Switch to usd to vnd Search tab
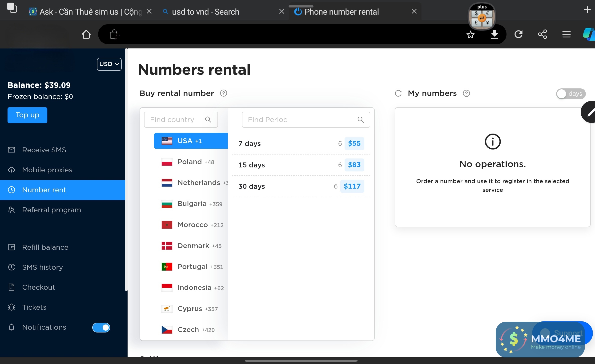This screenshot has height=364, width=595. click(x=205, y=12)
